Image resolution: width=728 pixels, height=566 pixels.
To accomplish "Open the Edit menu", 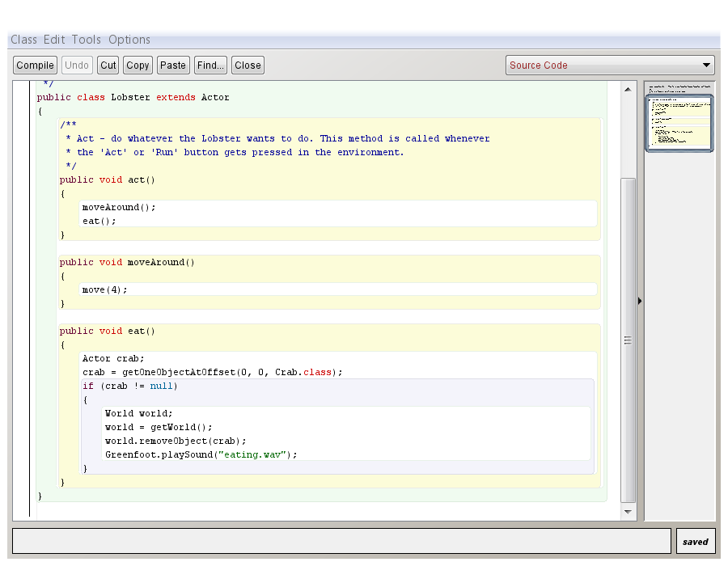I will click(54, 40).
